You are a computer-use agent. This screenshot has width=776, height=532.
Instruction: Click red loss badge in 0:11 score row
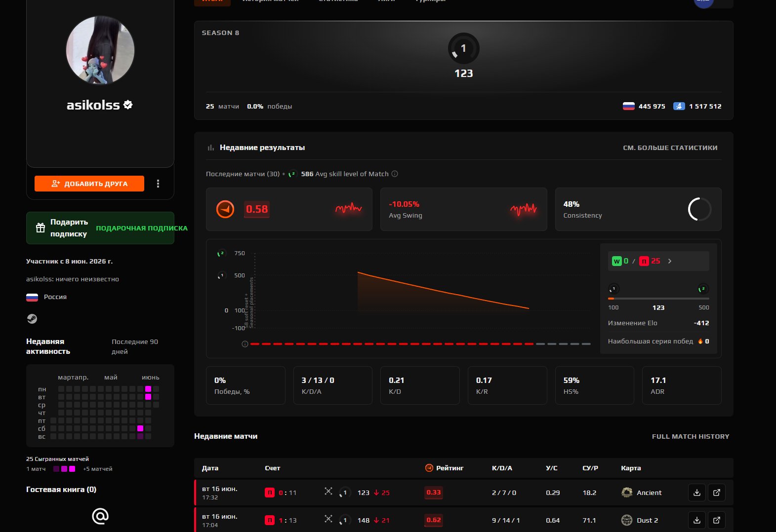pos(270,493)
